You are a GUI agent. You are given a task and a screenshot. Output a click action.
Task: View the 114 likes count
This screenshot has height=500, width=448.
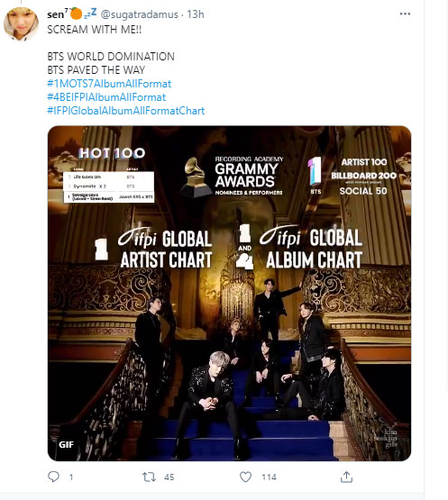[269, 477]
